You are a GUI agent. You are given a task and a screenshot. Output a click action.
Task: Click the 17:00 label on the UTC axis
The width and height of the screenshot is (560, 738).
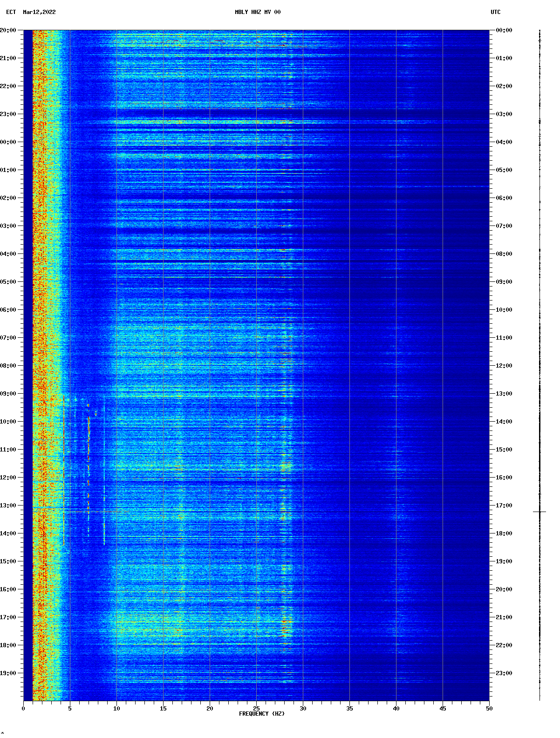[504, 506]
